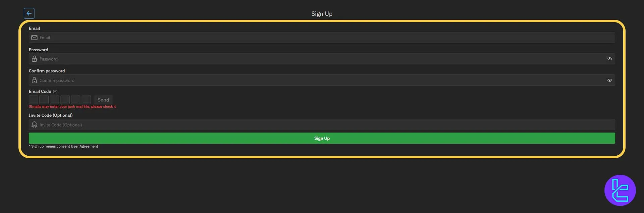
Task: Open the User Agreement link
Action: click(x=85, y=146)
